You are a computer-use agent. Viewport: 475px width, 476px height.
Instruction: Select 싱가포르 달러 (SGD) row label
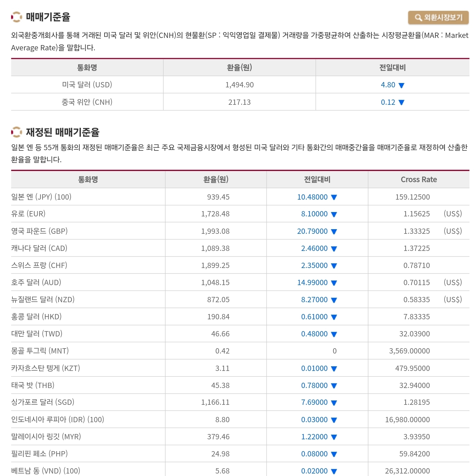[x=43, y=402]
